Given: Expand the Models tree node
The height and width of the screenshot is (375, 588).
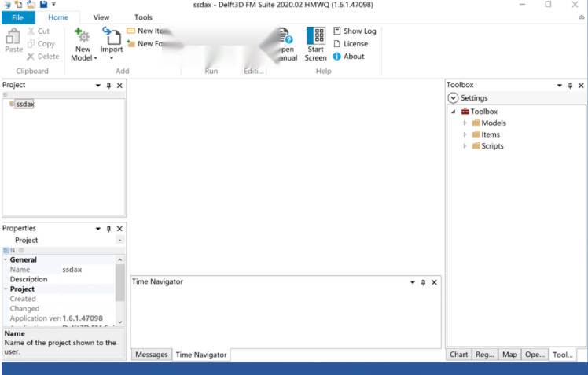Looking at the screenshot, I should tap(465, 123).
